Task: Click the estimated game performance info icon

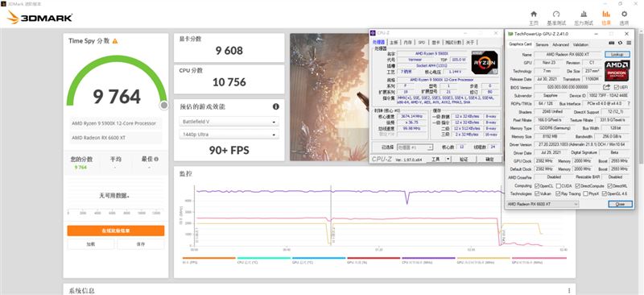Action: click(276, 106)
